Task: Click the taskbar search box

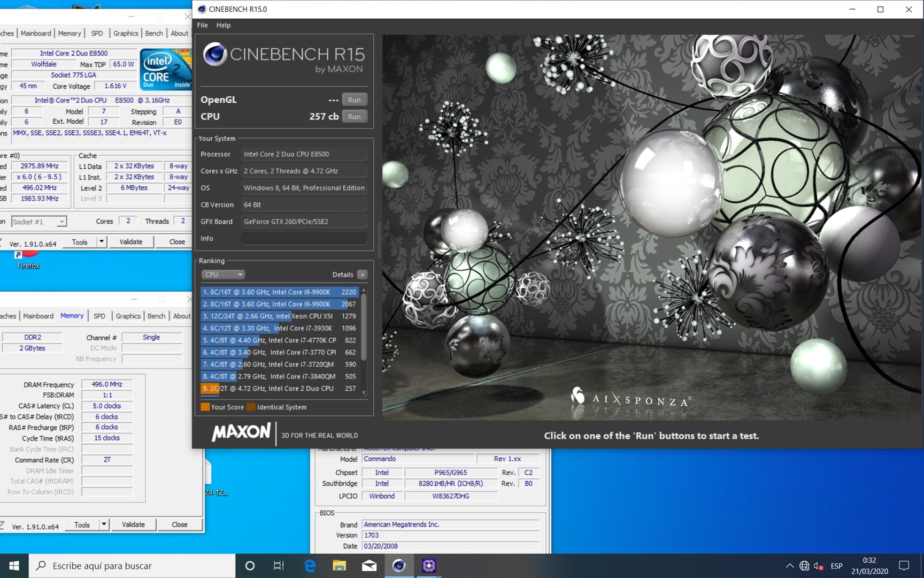Action: pos(133,566)
